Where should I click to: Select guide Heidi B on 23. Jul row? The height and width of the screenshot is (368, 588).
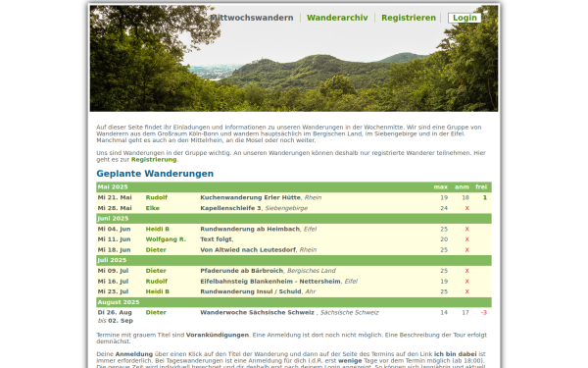tap(158, 291)
